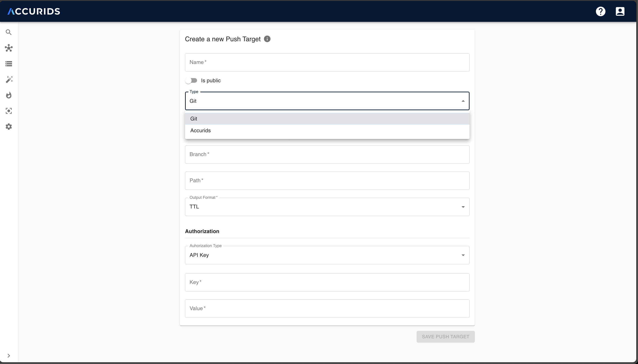Toggle the Is public switch

coord(191,81)
